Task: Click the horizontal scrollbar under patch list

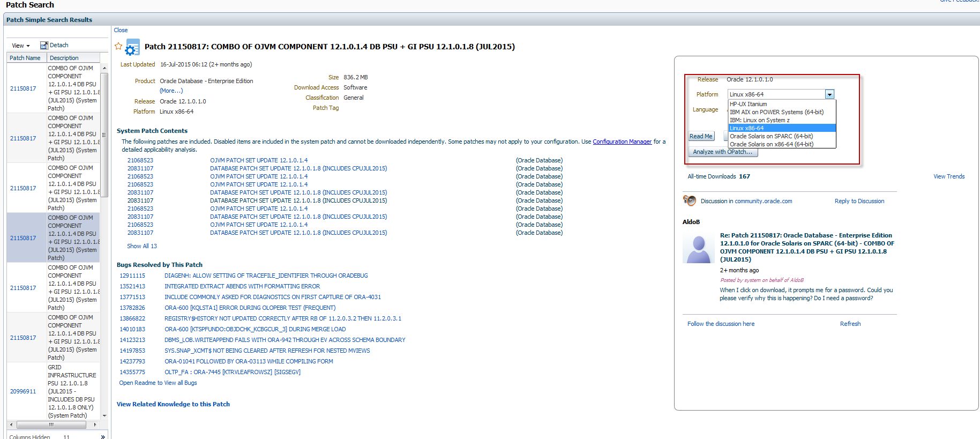Action: click(51, 425)
